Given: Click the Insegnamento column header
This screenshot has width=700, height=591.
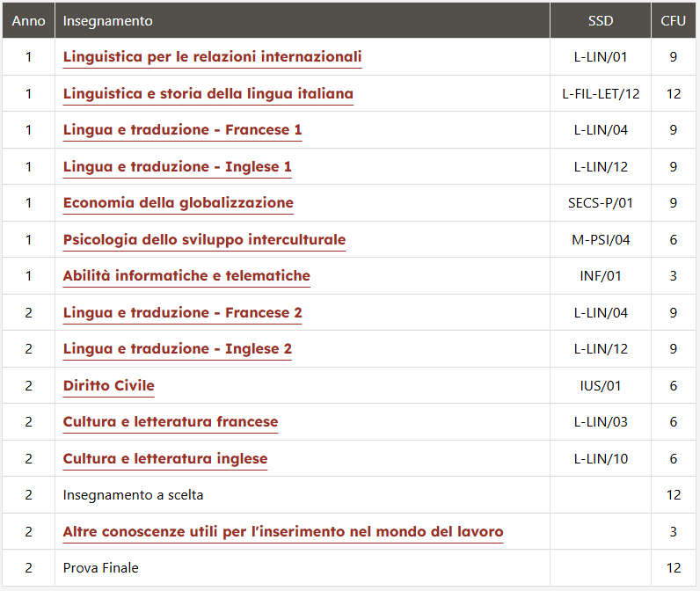Looking at the screenshot, I should (107, 21).
